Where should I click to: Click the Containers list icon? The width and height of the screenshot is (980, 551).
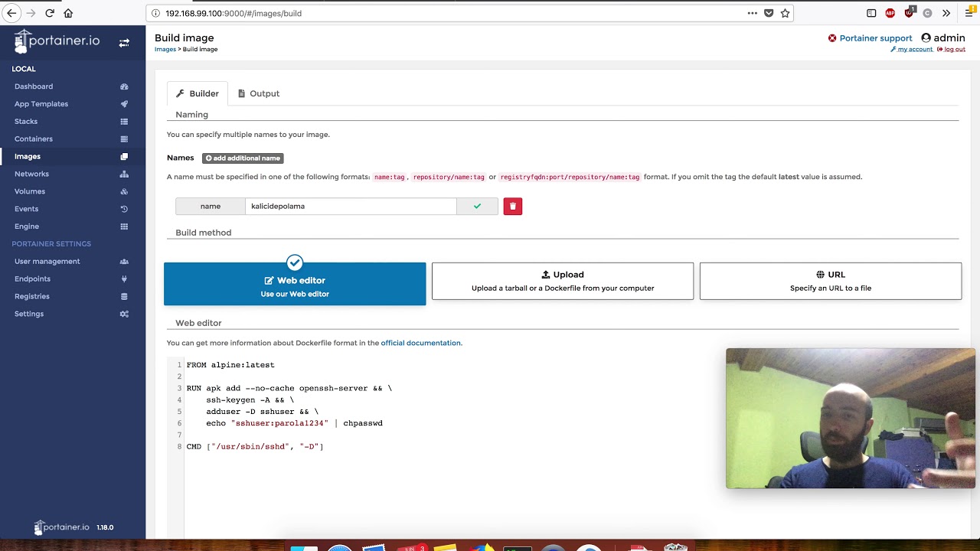[124, 139]
